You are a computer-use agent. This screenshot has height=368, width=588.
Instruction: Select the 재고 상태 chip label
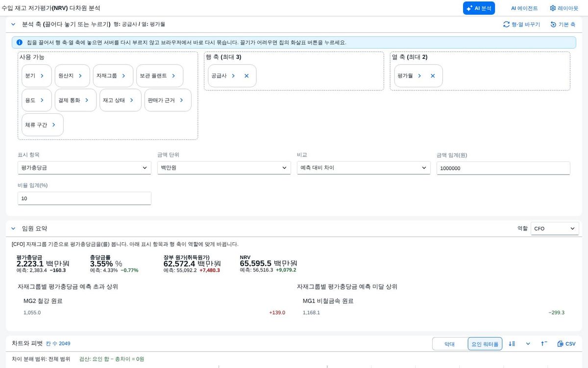114,100
